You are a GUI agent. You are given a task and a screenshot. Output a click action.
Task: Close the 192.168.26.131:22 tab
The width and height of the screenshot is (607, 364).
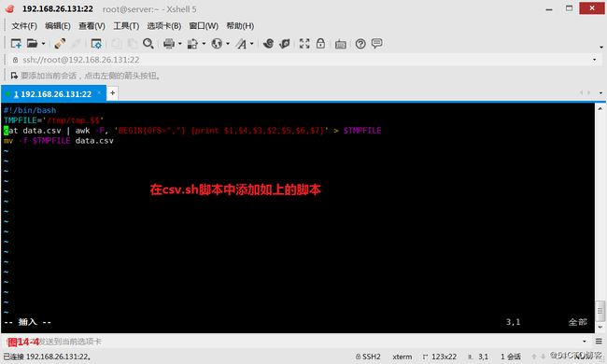pyautogui.click(x=99, y=92)
